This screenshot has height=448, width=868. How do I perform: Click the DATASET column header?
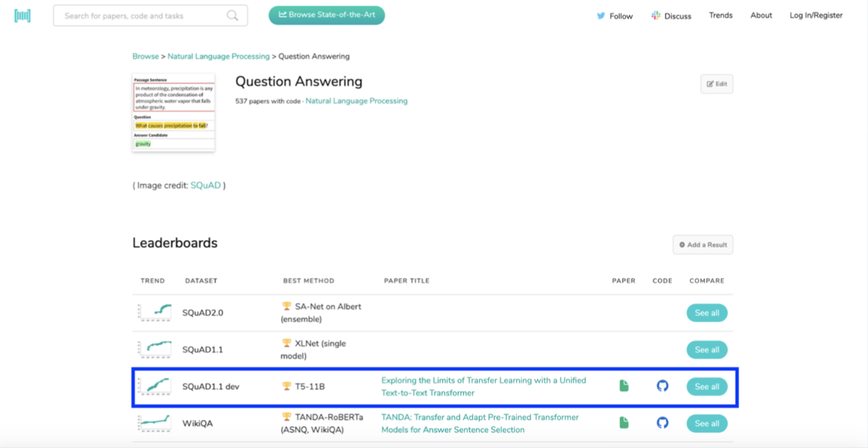coord(201,281)
